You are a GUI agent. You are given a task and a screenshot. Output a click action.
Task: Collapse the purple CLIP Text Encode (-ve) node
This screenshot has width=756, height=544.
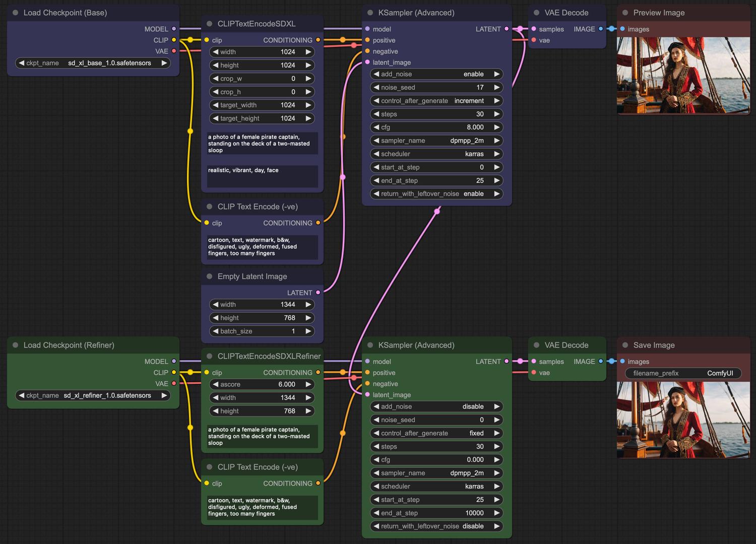point(209,207)
